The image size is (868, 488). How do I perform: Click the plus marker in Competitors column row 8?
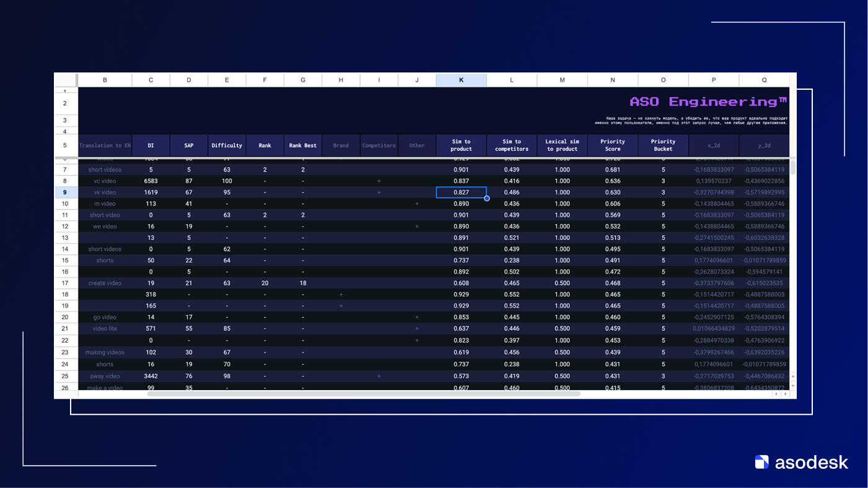coord(379,181)
